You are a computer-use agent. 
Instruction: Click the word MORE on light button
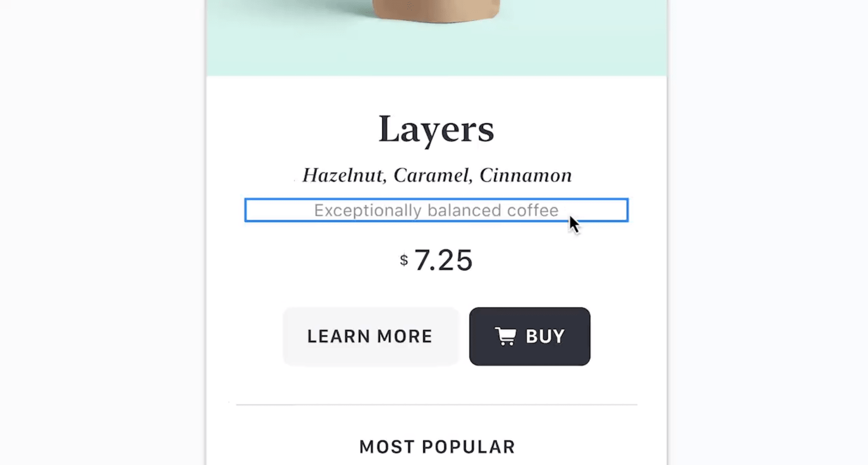(x=405, y=336)
